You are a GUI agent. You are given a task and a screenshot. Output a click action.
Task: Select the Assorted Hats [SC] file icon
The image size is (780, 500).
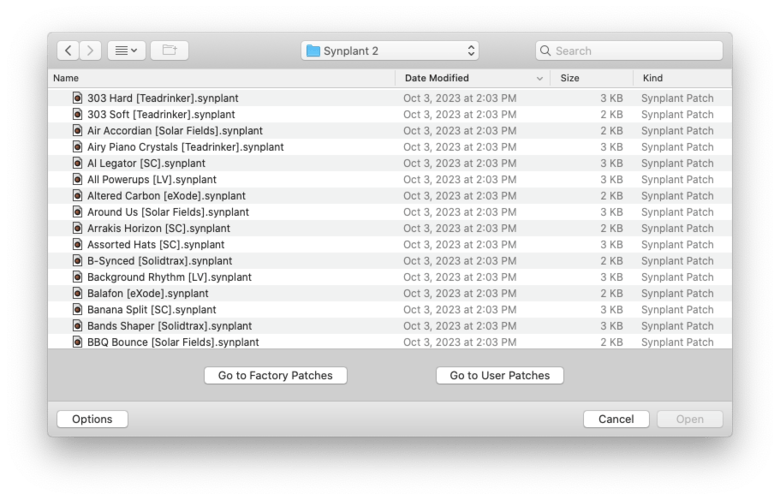(x=77, y=244)
